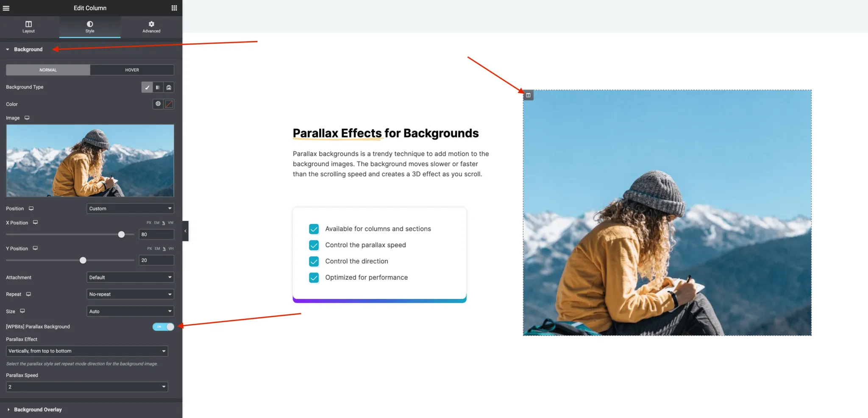Choose gradient background type icon
Viewport: 868px width, 418px height.
pos(158,87)
